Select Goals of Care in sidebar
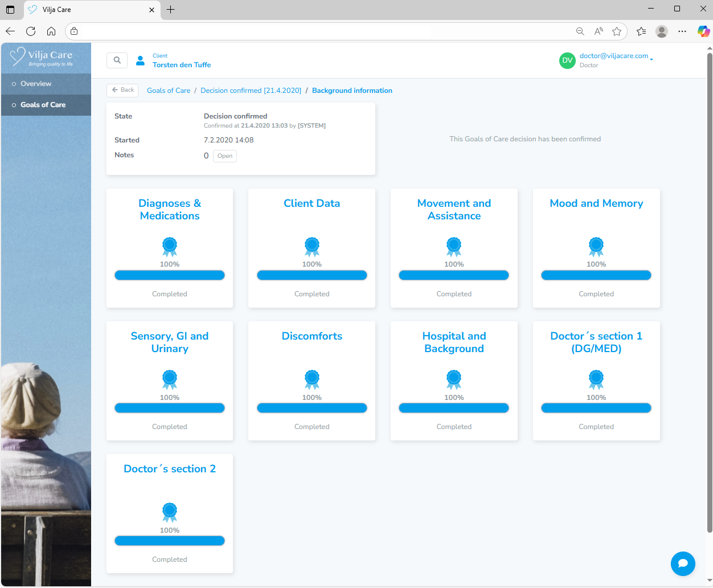 pos(43,105)
